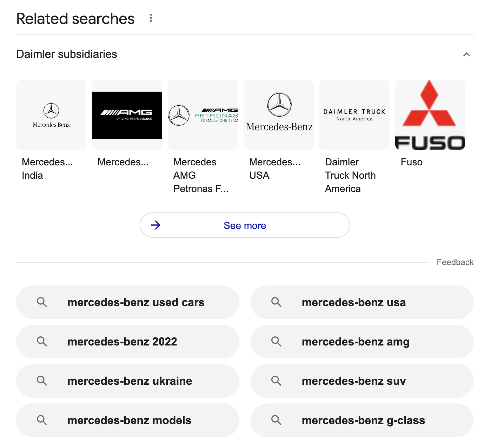Click the magnifying glass near mercedes-benz ukraine
The width and height of the screenshot is (492, 448).
(42, 381)
